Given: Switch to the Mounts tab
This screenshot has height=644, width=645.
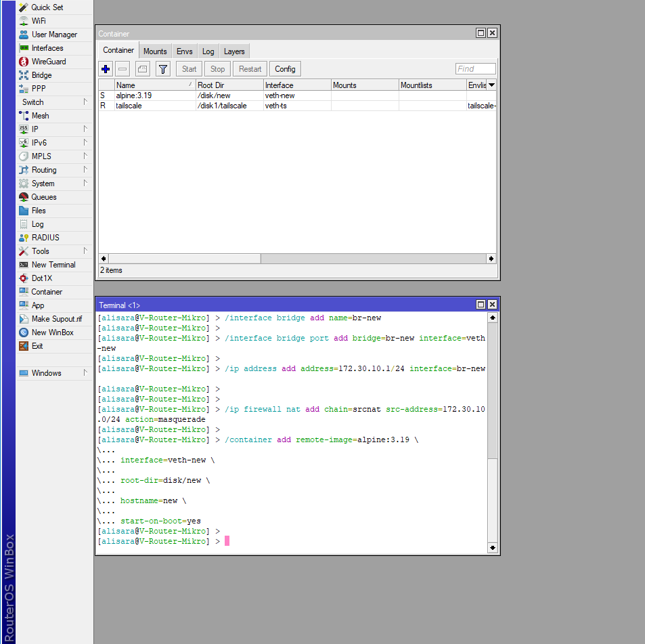Looking at the screenshot, I should click(x=155, y=51).
